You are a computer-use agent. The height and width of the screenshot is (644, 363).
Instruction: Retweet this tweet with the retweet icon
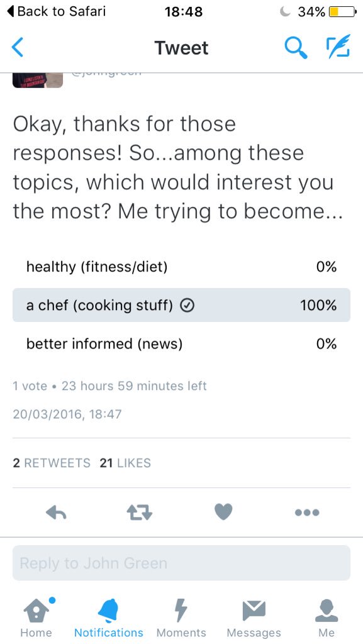coord(140,513)
